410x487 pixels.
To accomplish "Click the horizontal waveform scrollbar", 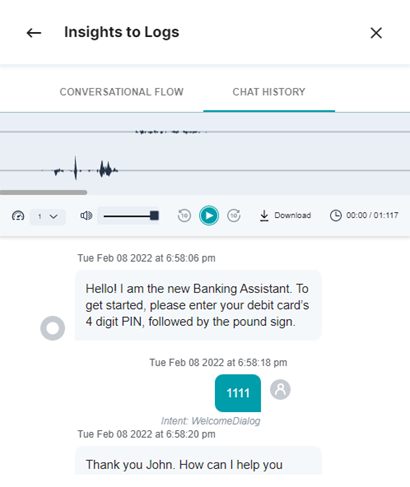I will pos(44,192).
